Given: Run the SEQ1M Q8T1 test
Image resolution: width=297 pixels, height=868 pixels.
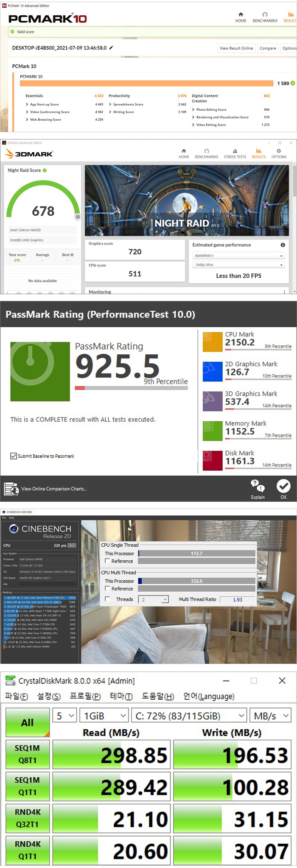Looking at the screenshot, I should (28, 754).
